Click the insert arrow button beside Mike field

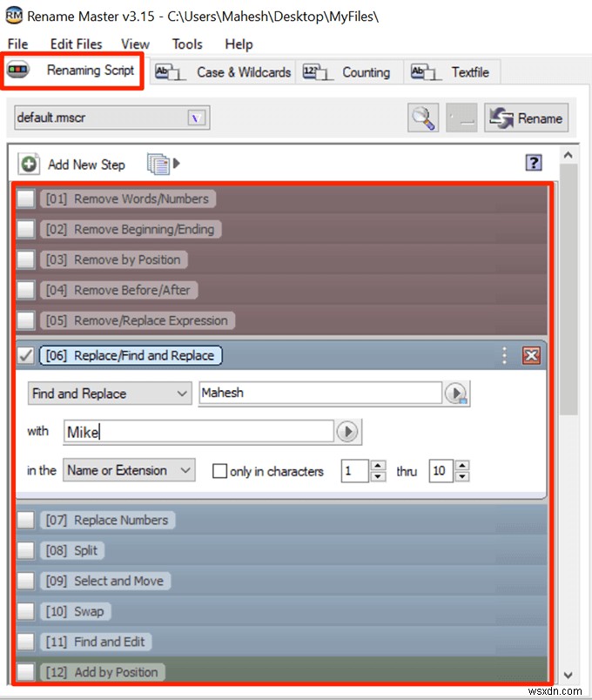[347, 432]
